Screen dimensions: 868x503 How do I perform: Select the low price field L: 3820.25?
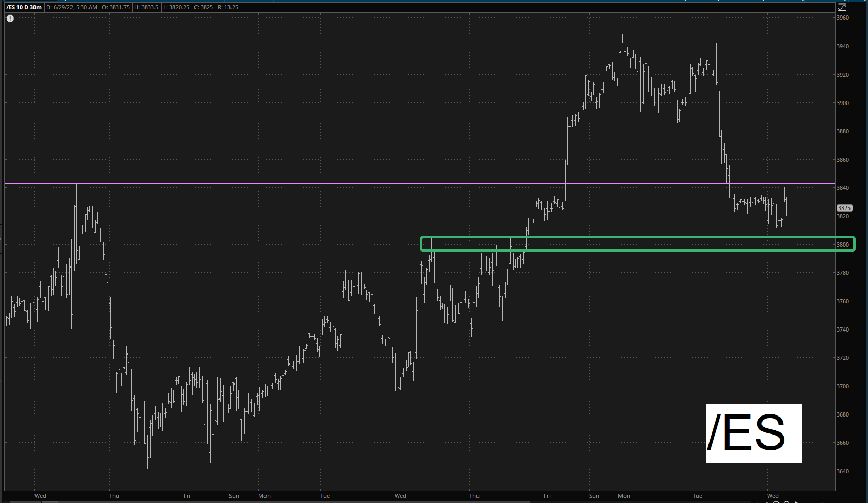point(176,7)
